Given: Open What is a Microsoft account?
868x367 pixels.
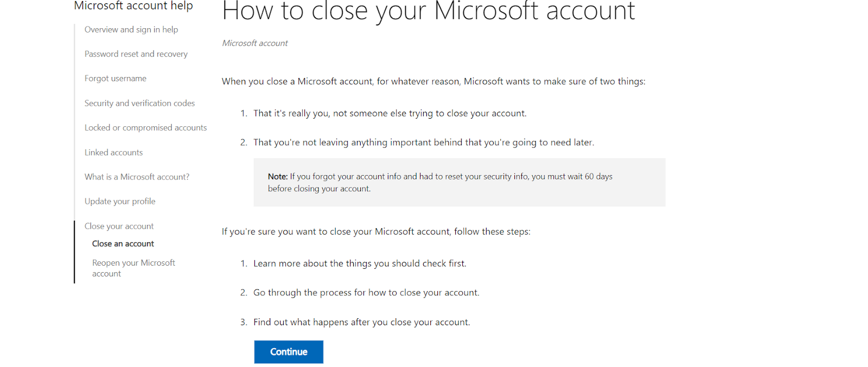Looking at the screenshot, I should [137, 177].
